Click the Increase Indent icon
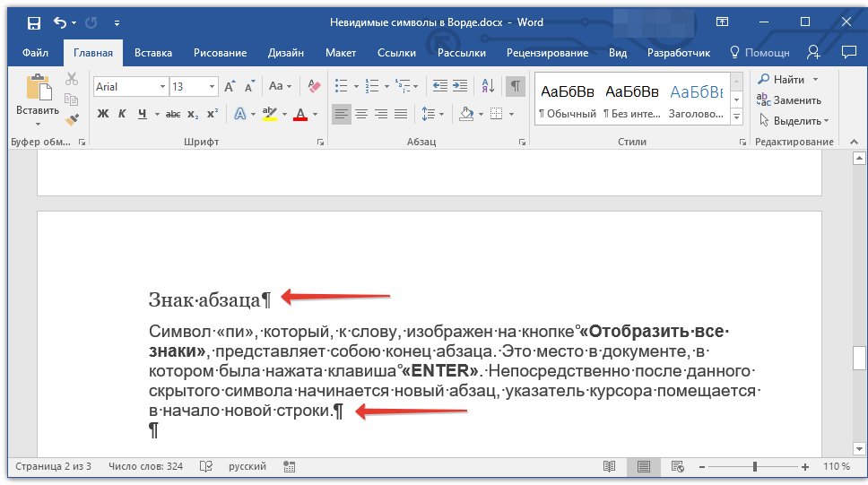This screenshot has height=485, width=868. click(462, 86)
